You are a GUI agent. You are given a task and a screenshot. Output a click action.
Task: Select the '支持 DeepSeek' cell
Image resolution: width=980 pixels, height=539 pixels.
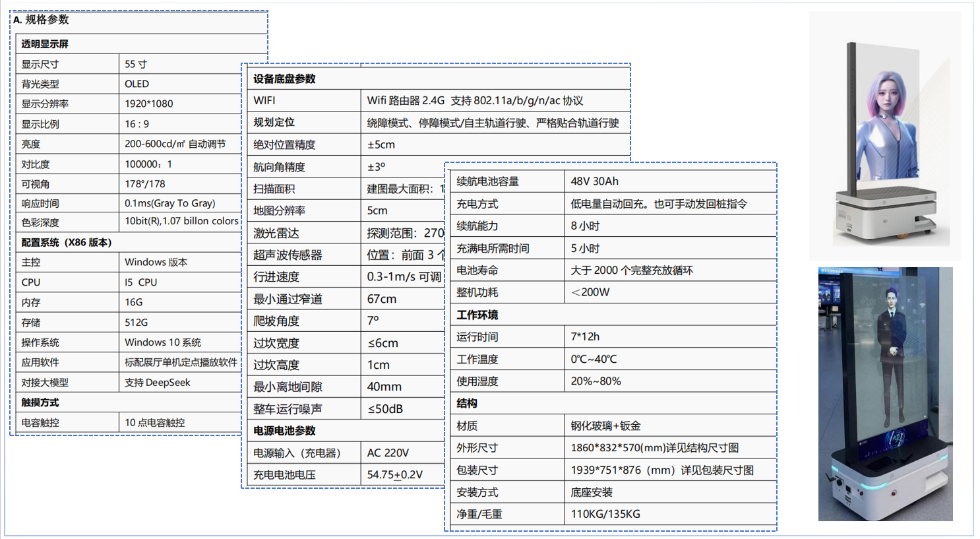pos(158,383)
